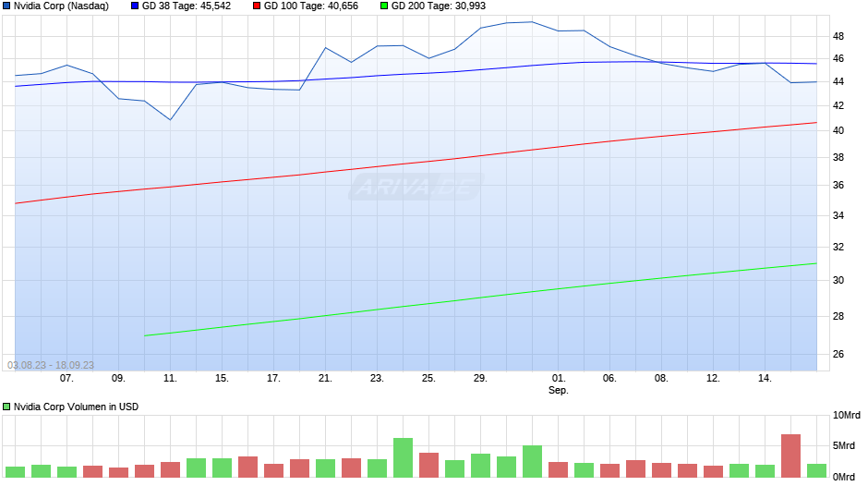Click the x-axis date label '14.'
This screenshot has height=486, width=868.
pos(765,379)
